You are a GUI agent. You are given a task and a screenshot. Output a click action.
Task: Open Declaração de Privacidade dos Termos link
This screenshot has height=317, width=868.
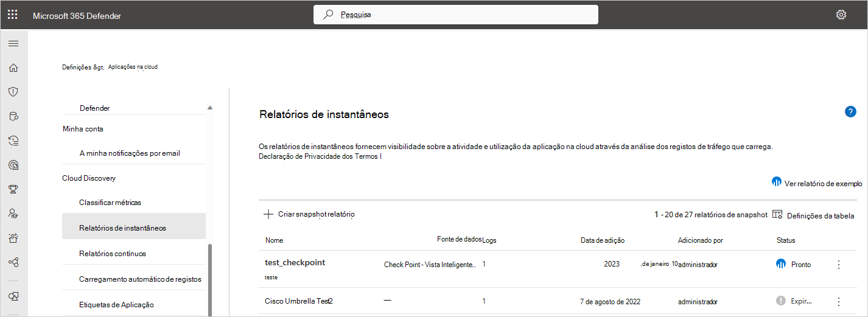[320, 156]
